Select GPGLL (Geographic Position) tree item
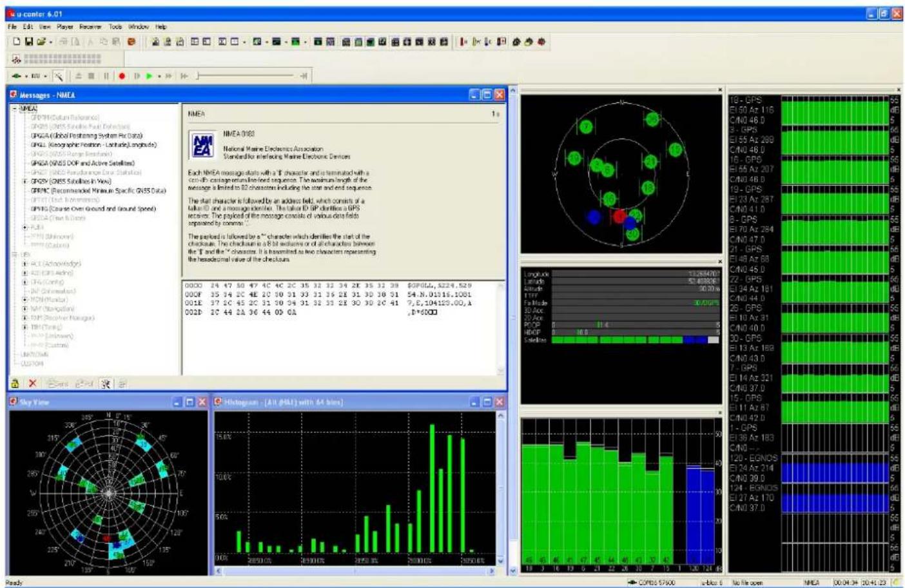 (93, 145)
